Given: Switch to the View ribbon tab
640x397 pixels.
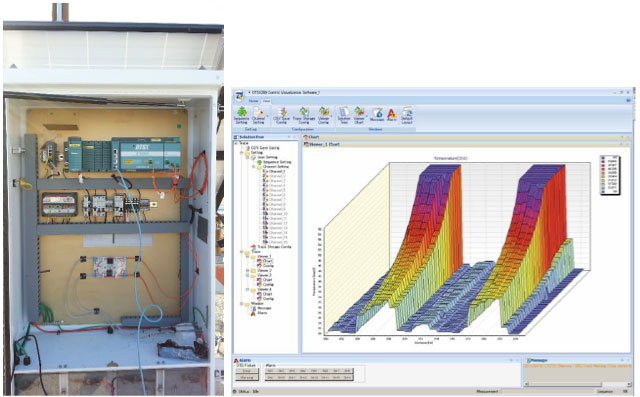Looking at the screenshot, I should [x=266, y=101].
